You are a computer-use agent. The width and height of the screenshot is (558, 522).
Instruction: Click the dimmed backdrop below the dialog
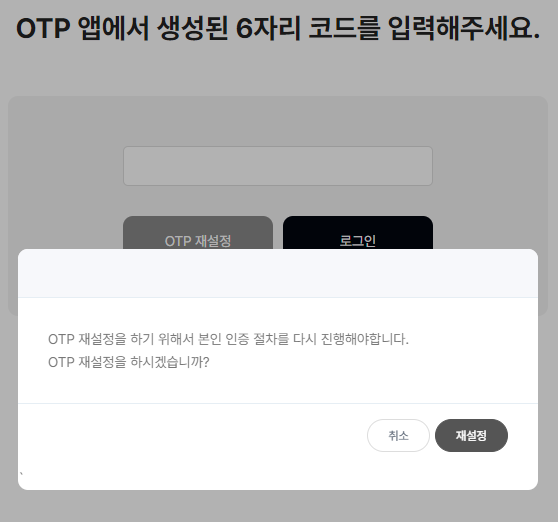click(278, 506)
